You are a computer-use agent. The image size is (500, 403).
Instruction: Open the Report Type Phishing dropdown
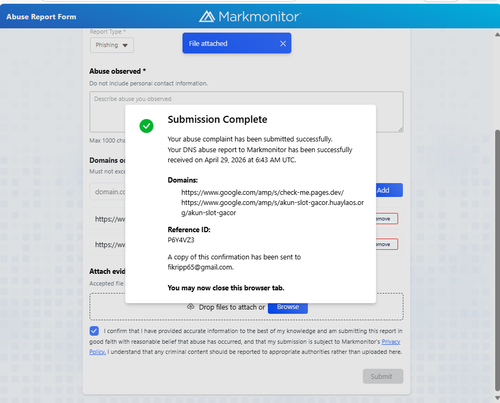(x=112, y=45)
